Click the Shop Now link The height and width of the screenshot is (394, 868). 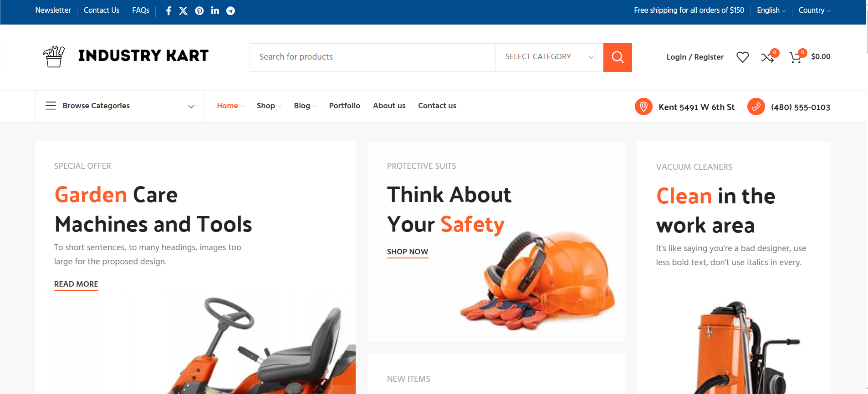408,252
